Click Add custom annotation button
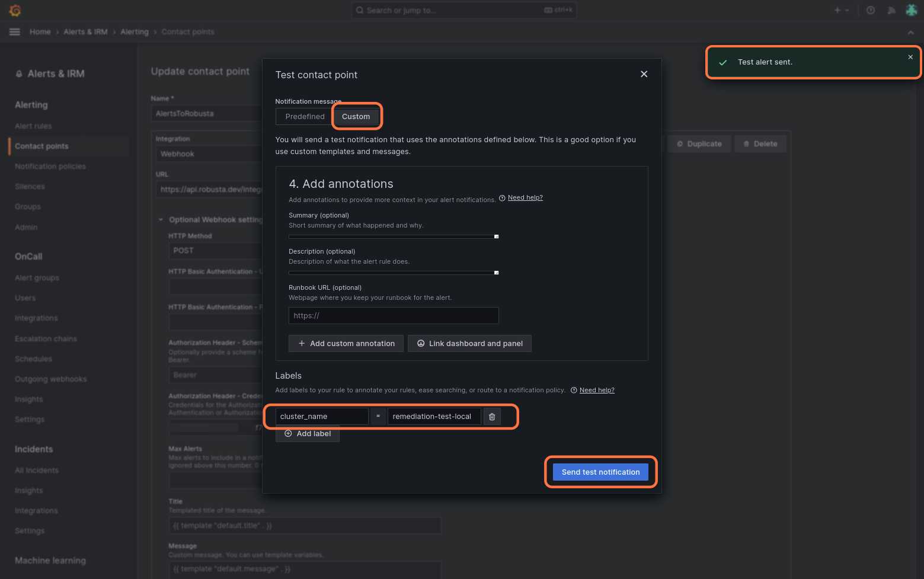 (346, 344)
